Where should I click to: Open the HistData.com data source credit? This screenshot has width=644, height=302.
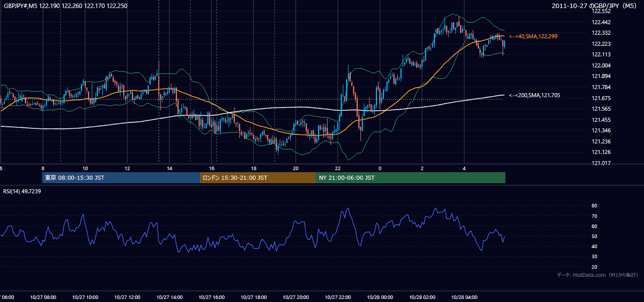(597, 275)
